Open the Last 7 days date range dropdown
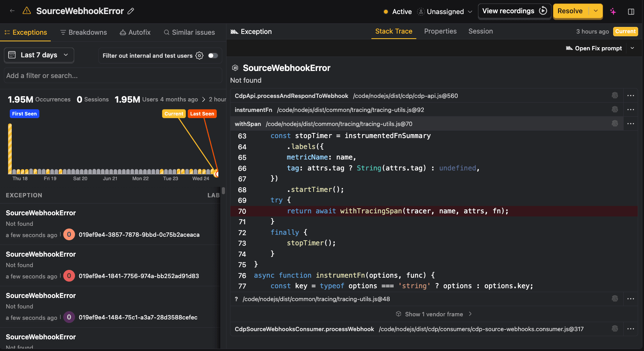The width and height of the screenshot is (644, 351). [39, 55]
